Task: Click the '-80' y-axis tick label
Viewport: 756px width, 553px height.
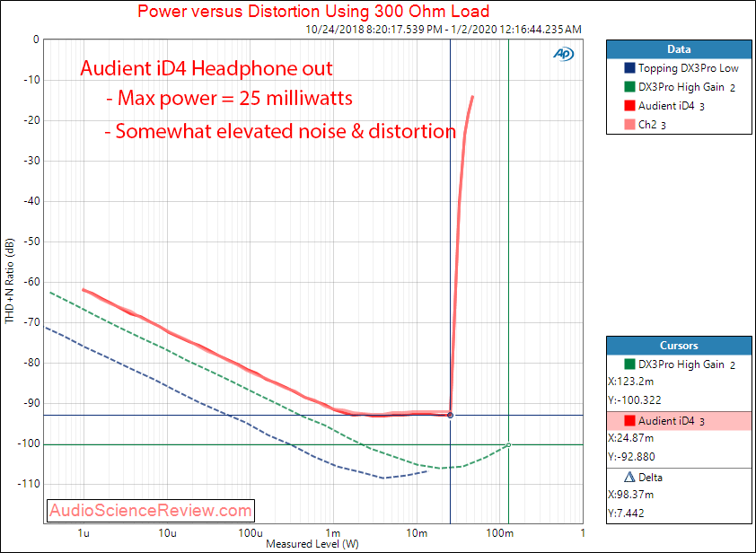Action: coord(31,363)
